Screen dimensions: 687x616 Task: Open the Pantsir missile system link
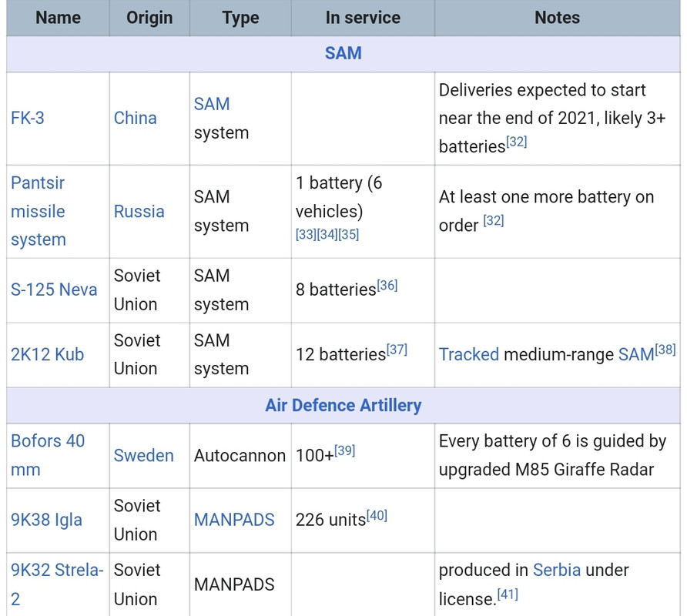pos(38,211)
